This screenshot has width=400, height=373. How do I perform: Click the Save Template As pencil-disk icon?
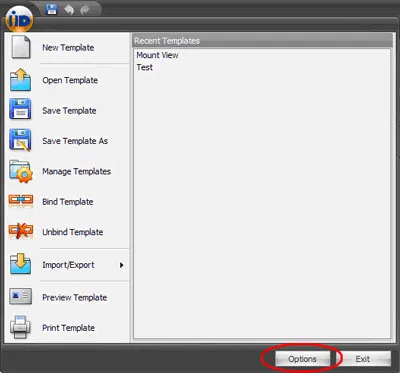click(x=20, y=140)
